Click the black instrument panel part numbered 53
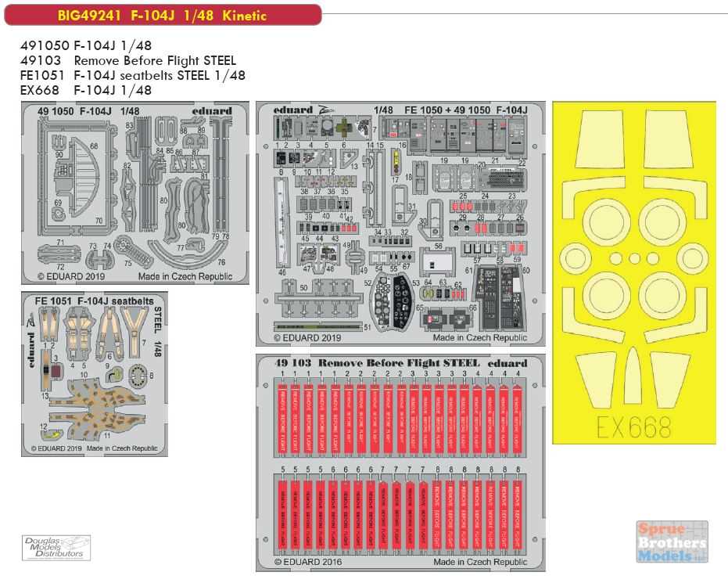Viewport: 728px width, 583px height. pyautogui.click(x=403, y=300)
